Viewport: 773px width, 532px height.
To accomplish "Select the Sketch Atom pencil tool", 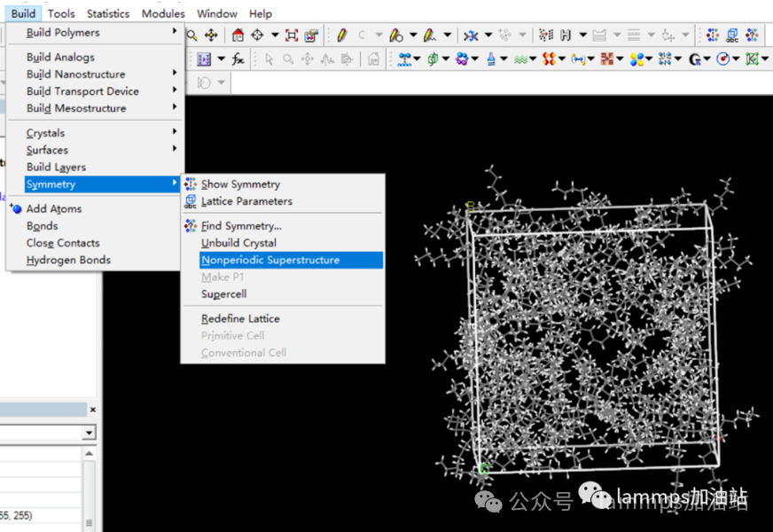I will [x=341, y=35].
